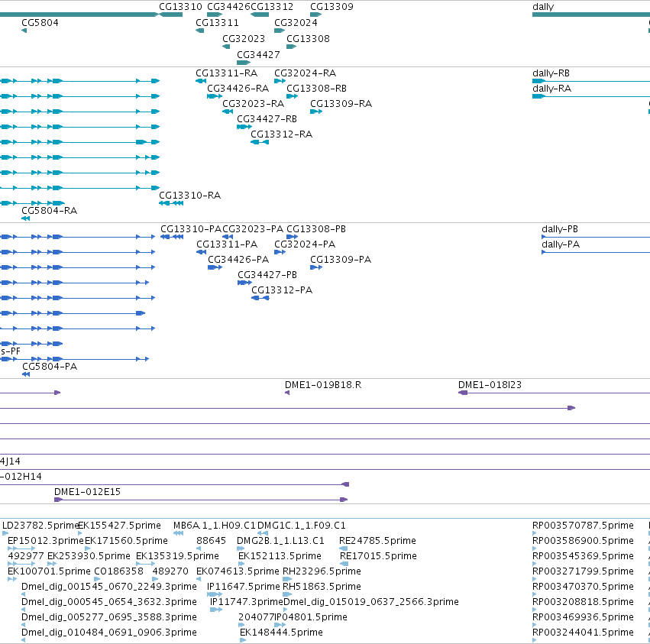The height and width of the screenshot is (644, 650).
Task: Open EST EK152113.5prime
Action: click(x=280, y=556)
